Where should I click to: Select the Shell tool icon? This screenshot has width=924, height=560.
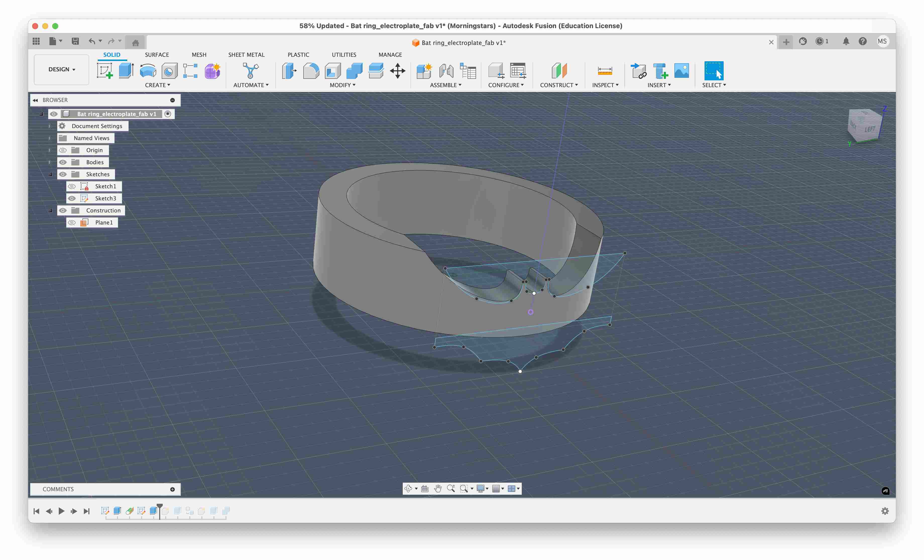tap(333, 71)
